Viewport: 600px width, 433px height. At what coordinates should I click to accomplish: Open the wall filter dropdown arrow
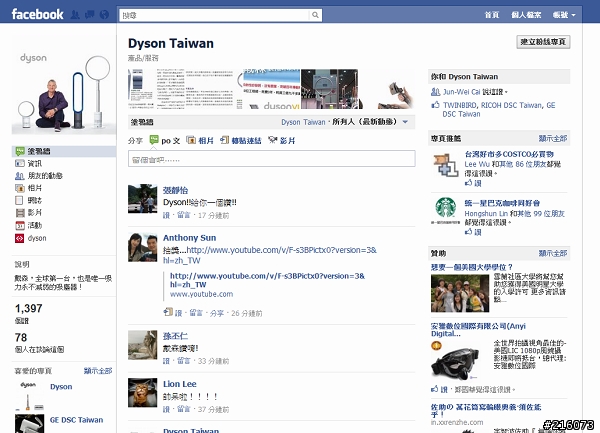coord(405,122)
